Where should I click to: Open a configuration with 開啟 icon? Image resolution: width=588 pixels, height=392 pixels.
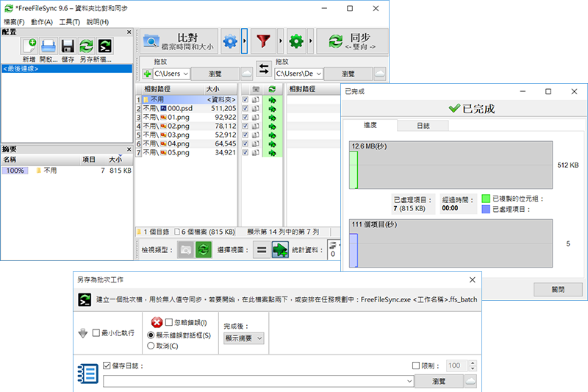click(49, 46)
